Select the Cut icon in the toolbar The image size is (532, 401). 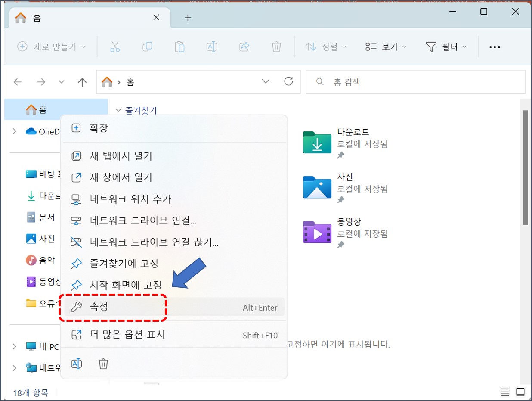115,47
